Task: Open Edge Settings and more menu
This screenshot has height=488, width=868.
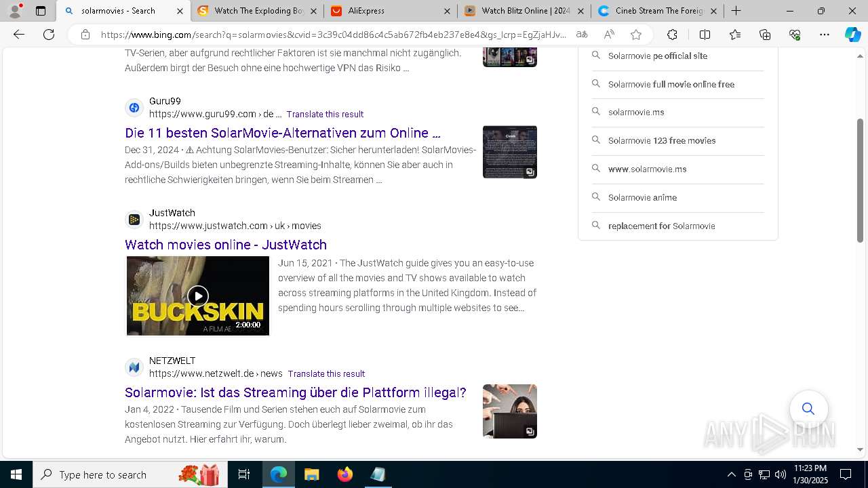Action: 825,35
